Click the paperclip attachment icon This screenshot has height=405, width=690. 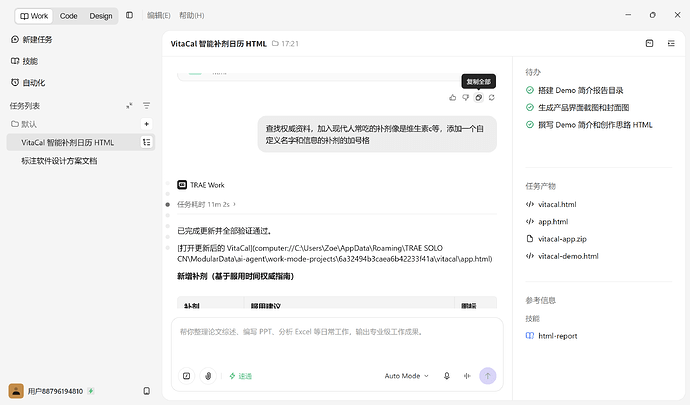(x=208, y=376)
